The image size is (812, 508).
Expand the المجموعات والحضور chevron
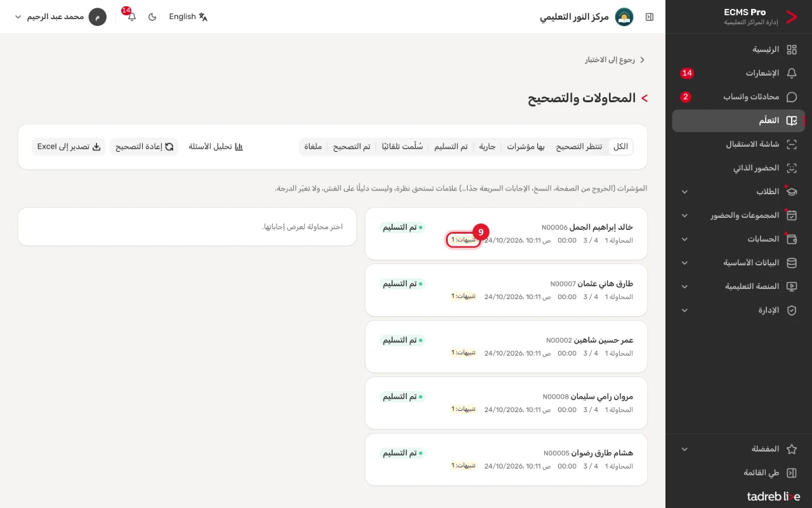[x=684, y=215]
